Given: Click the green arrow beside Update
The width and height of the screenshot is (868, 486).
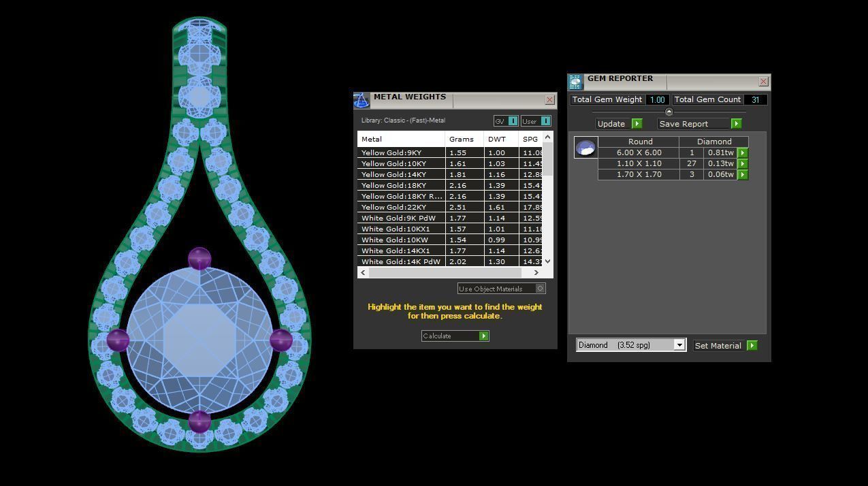Looking at the screenshot, I should coord(637,124).
